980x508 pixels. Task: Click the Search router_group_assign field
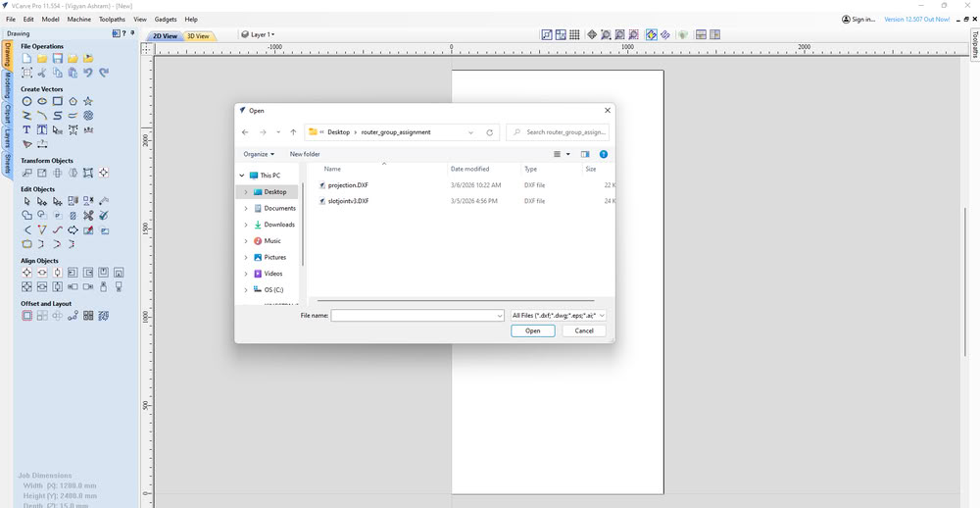pos(557,132)
